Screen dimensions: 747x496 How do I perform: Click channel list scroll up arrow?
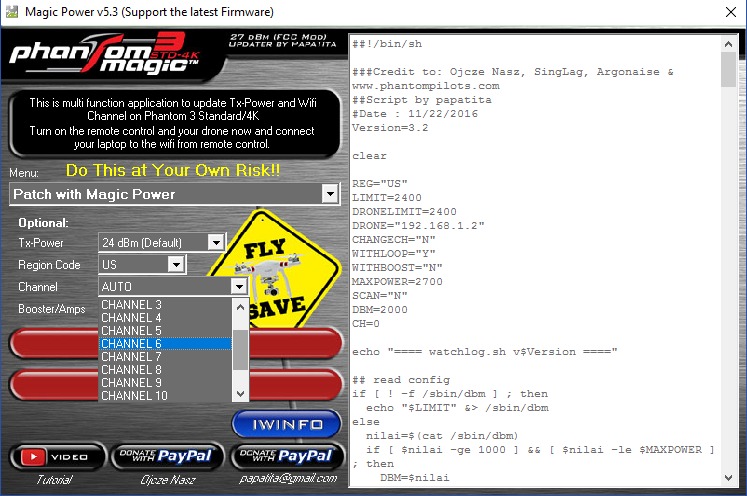coord(241,307)
